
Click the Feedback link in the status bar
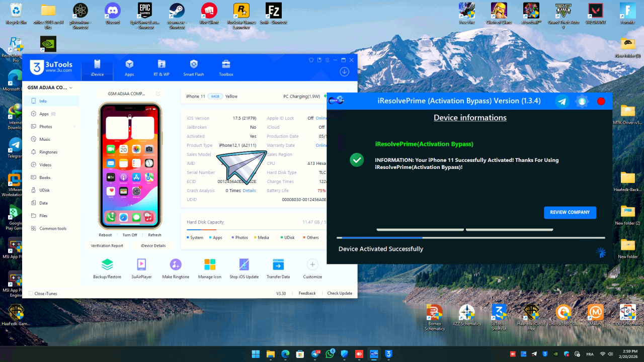coord(307,294)
